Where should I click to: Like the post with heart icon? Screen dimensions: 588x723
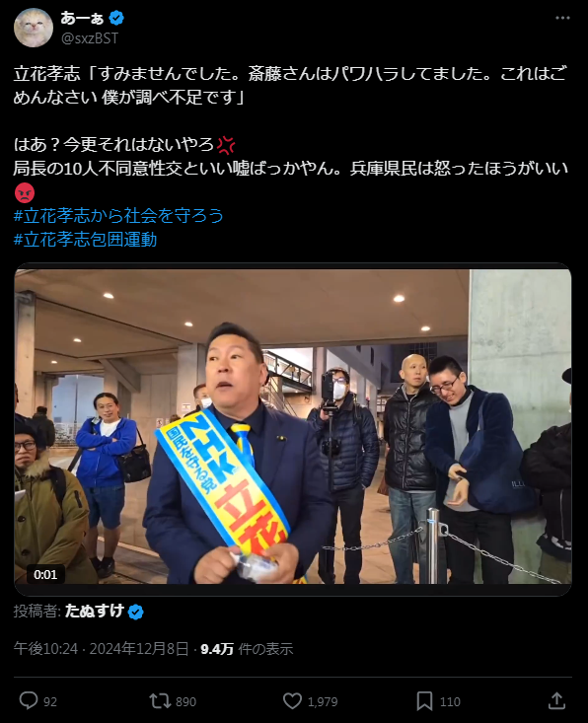(x=292, y=701)
